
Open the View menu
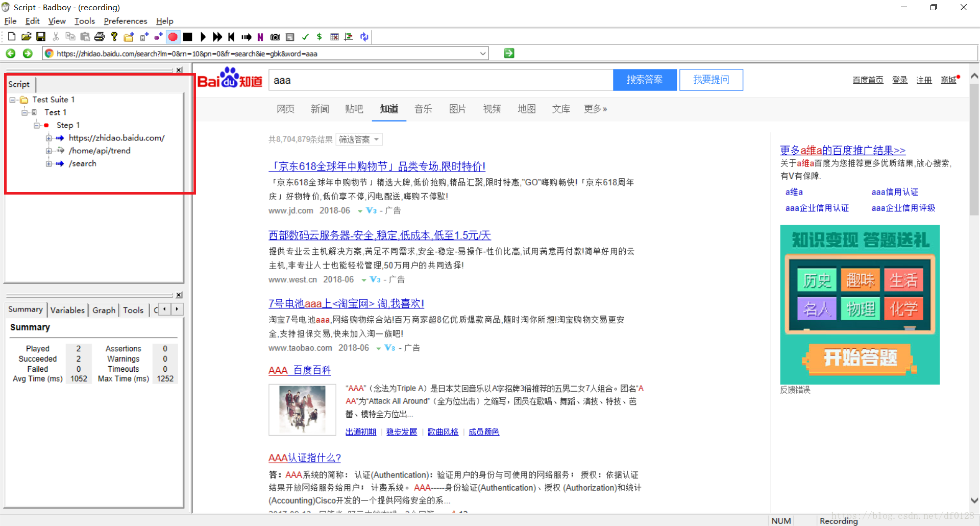(57, 21)
